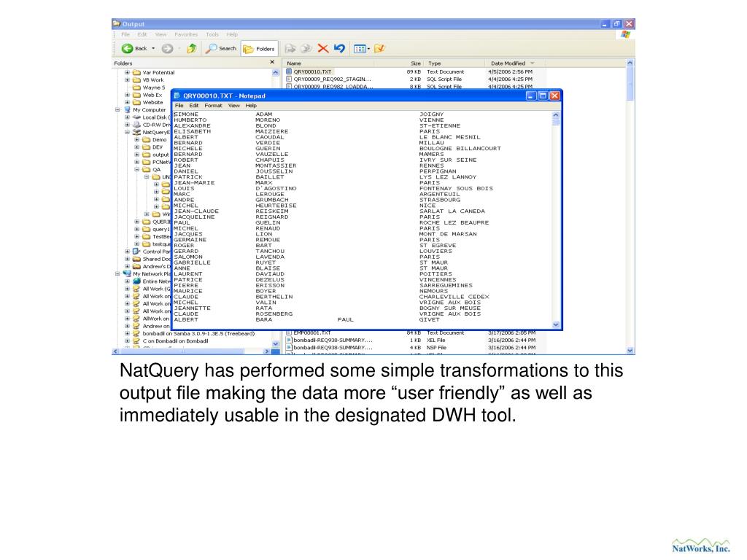747x560 pixels.
Task: Click the red X Delete icon
Action: click(x=323, y=48)
